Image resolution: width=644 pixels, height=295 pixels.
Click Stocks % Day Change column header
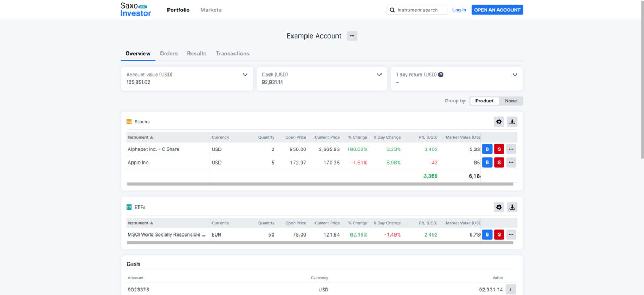(x=387, y=137)
